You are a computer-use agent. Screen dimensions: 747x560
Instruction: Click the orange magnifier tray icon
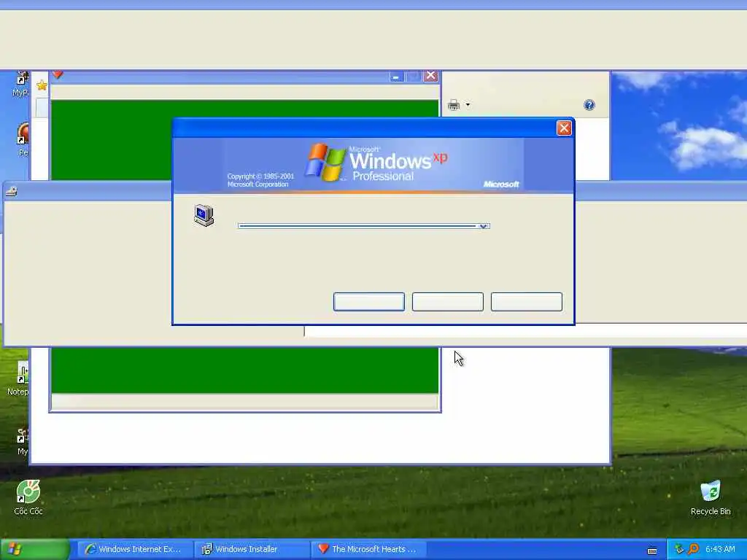point(693,549)
